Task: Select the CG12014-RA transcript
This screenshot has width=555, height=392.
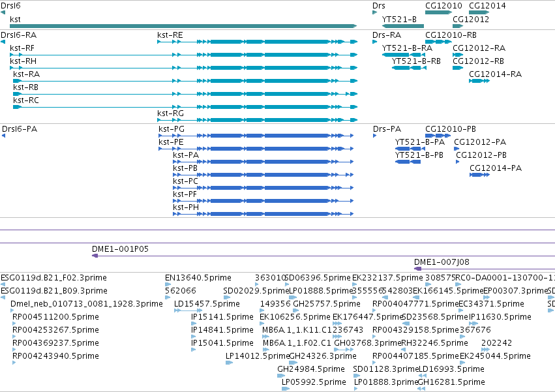Action: pyautogui.click(x=479, y=81)
